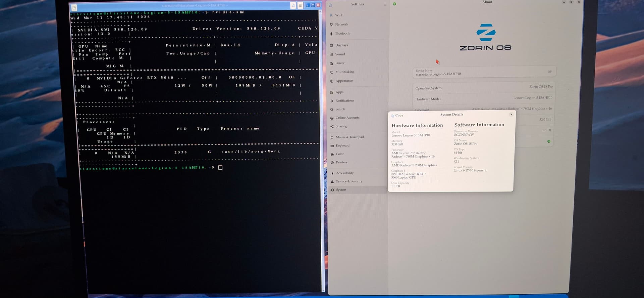This screenshot has height=298, width=644.
Task: Click the 'Software Information' heading
Action: tap(479, 125)
